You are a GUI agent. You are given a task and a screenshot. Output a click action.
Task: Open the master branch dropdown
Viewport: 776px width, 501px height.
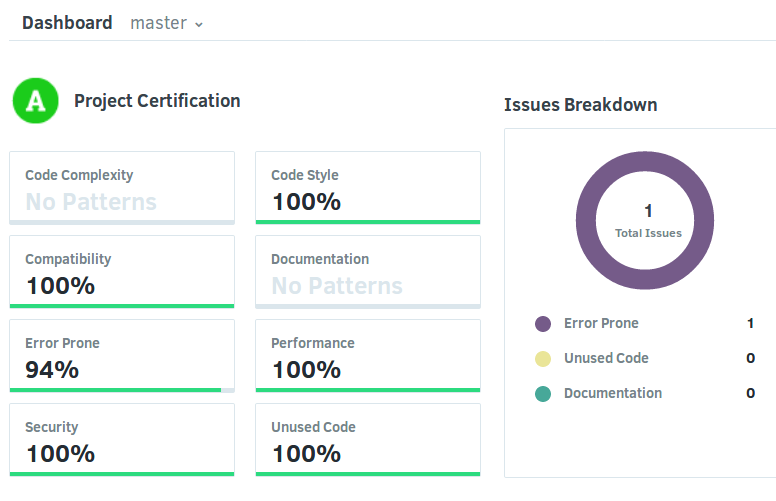[x=166, y=23]
